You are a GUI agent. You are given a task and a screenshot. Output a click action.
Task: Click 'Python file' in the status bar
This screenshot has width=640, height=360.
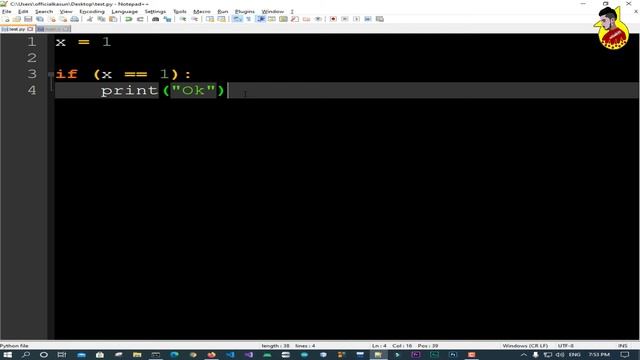pos(14,346)
